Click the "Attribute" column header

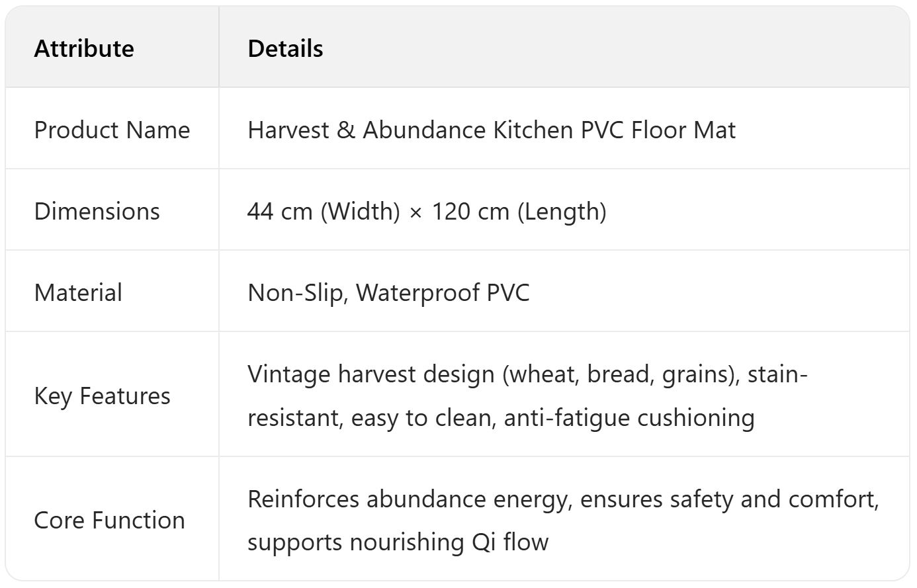click(84, 48)
